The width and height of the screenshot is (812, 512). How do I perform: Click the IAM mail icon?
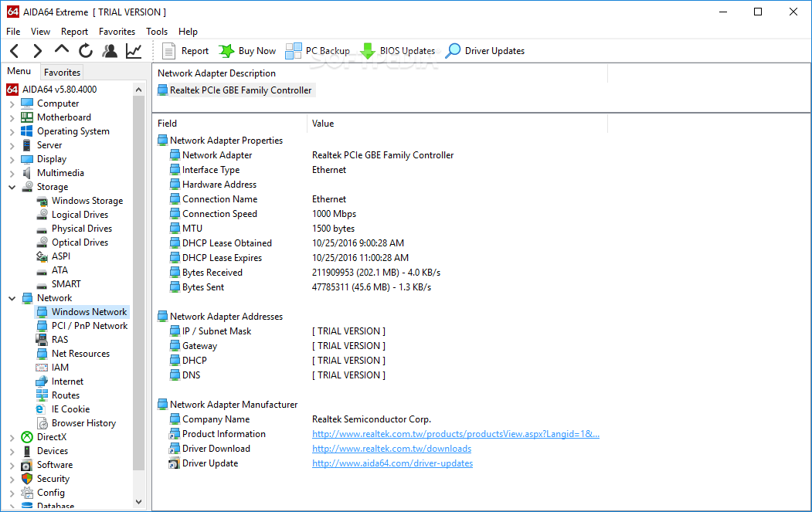click(x=42, y=368)
